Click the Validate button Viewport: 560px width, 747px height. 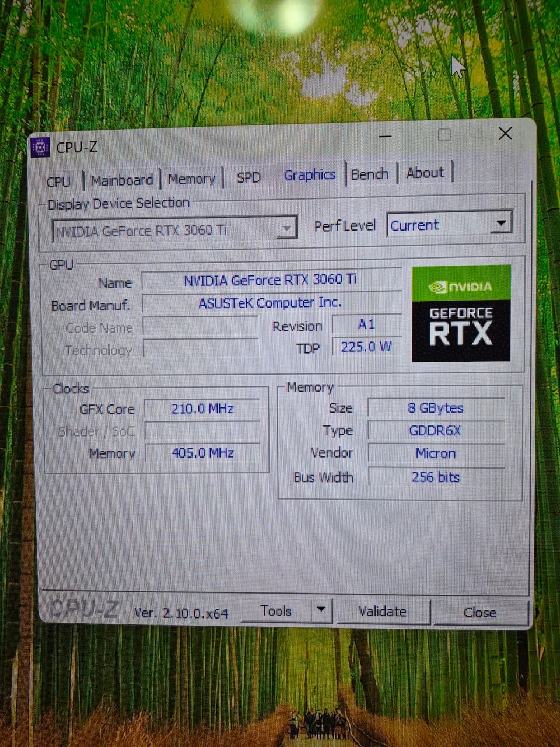click(383, 612)
